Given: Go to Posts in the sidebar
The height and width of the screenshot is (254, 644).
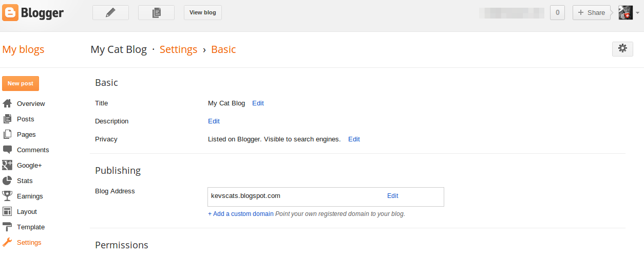Looking at the screenshot, I should [25, 119].
